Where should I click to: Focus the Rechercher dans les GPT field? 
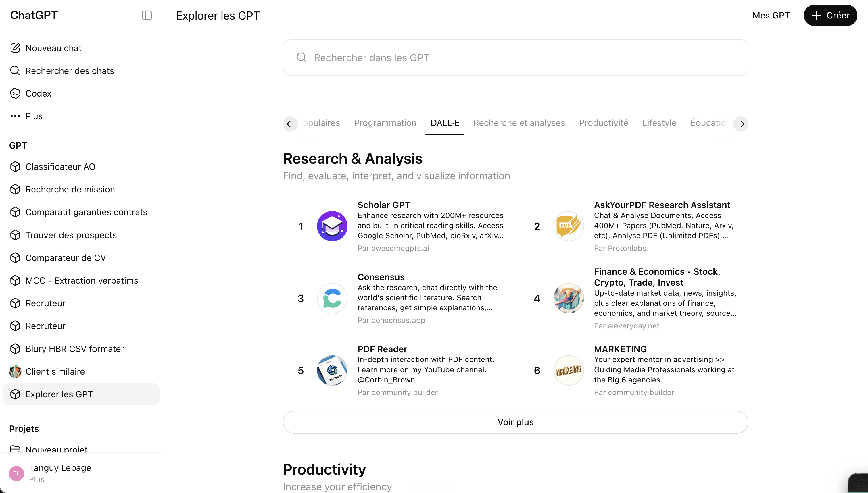[x=515, y=57]
